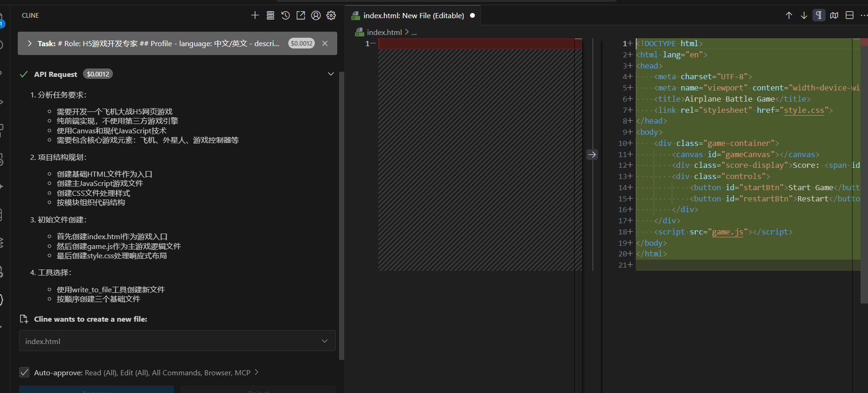Expand the index.html file preview dropdown
The height and width of the screenshot is (393, 868).
pyautogui.click(x=325, y=341)
